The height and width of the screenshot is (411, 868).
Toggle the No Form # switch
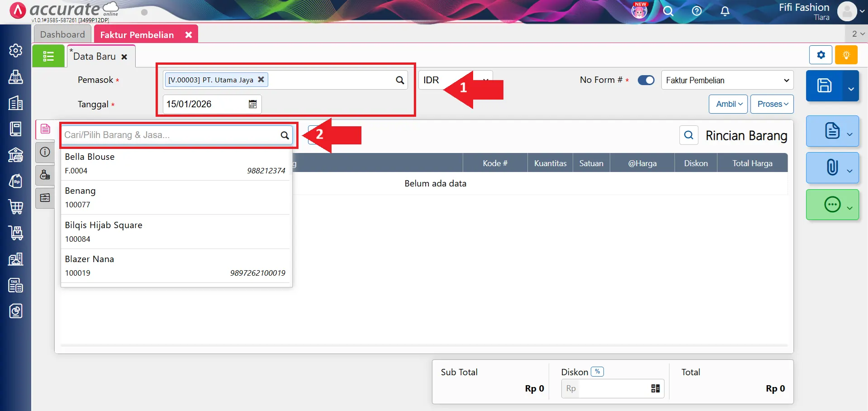click(x=646, y=80)
